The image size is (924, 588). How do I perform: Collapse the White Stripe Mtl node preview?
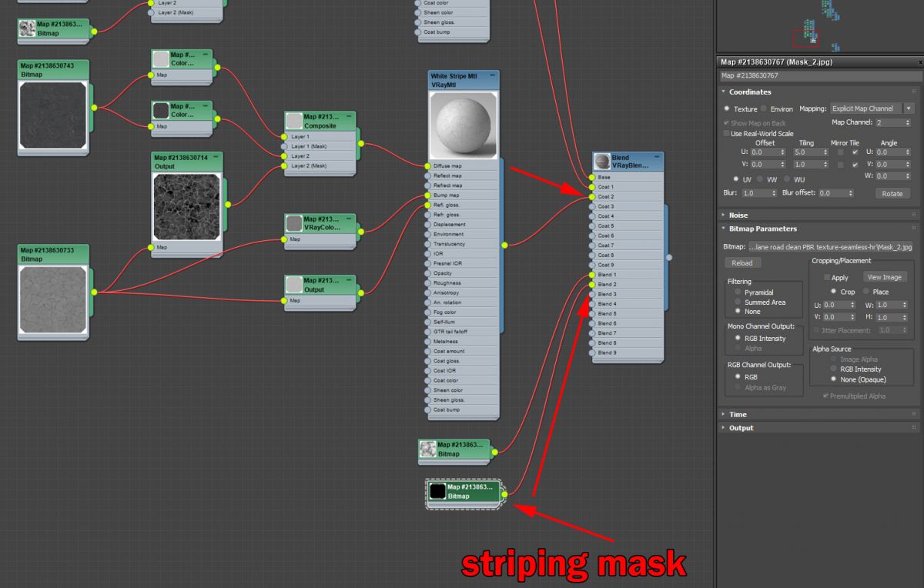coord(493,76)
